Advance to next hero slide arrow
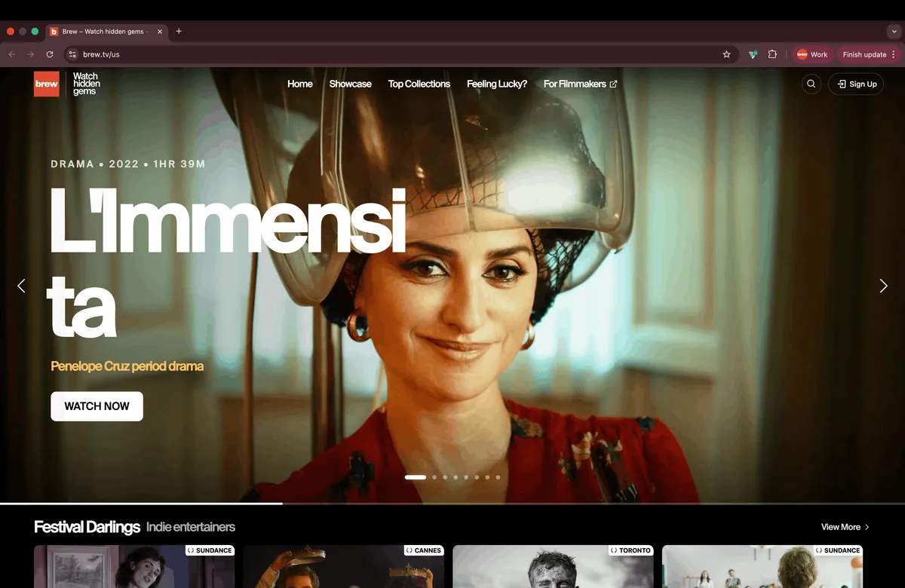Viewport: 905px width, 588px height. tap(884, 286)
